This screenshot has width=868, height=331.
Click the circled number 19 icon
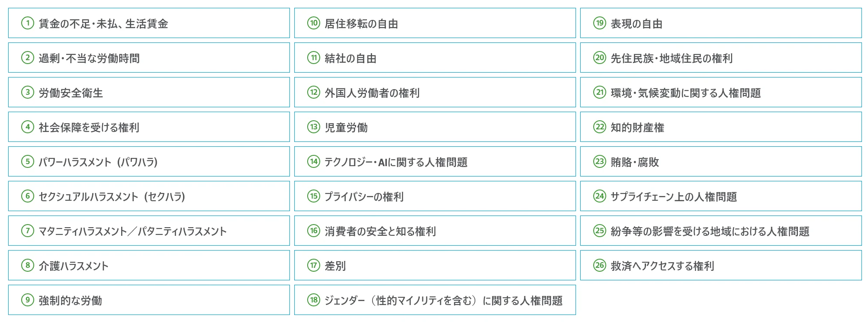(600, 23)
